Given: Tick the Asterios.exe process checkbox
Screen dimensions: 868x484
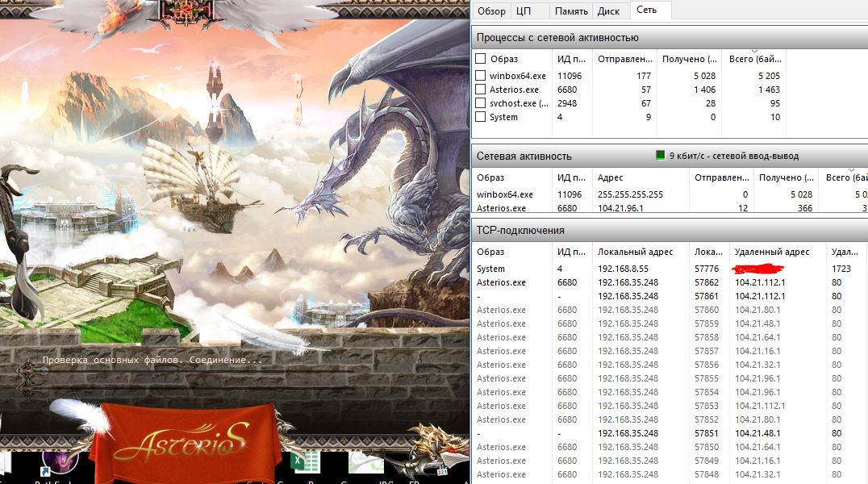Looking at the screenshot, I should click(x=481, y=90).
